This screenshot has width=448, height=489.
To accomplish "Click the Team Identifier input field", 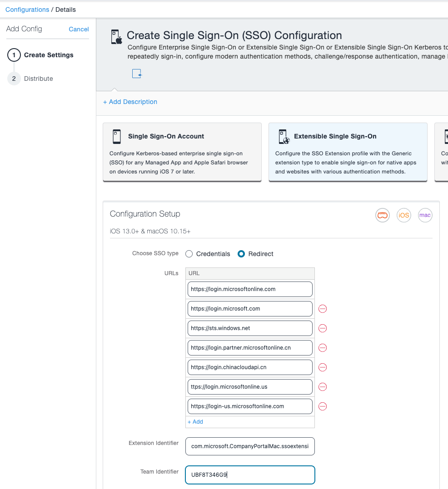I will coord(250,474).
